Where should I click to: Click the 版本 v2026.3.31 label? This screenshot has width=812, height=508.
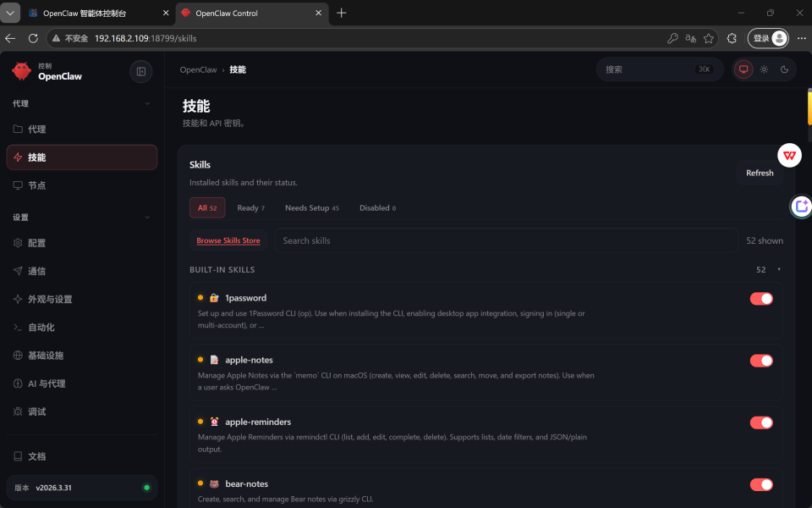point(43,488)
